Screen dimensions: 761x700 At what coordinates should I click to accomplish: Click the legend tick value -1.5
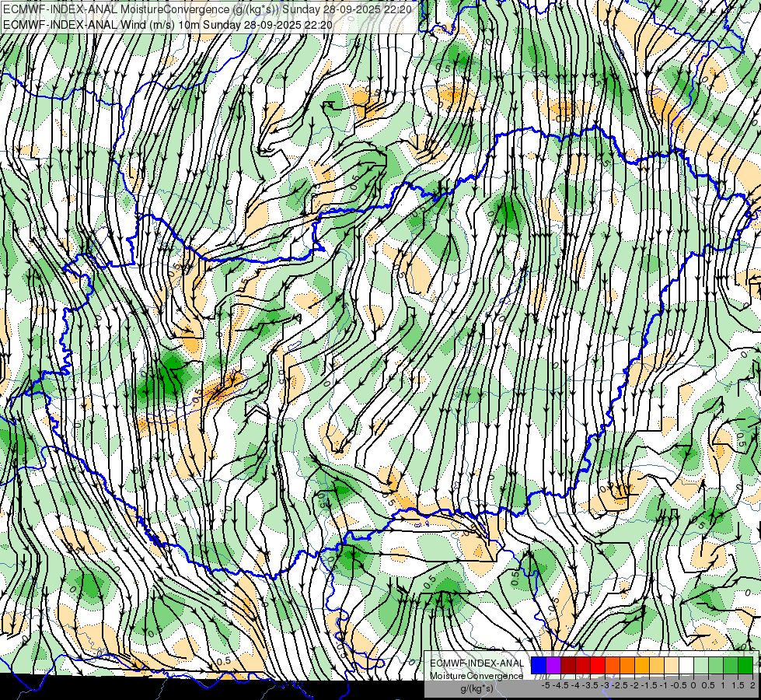pyautogui.click(x=649, y=685)
